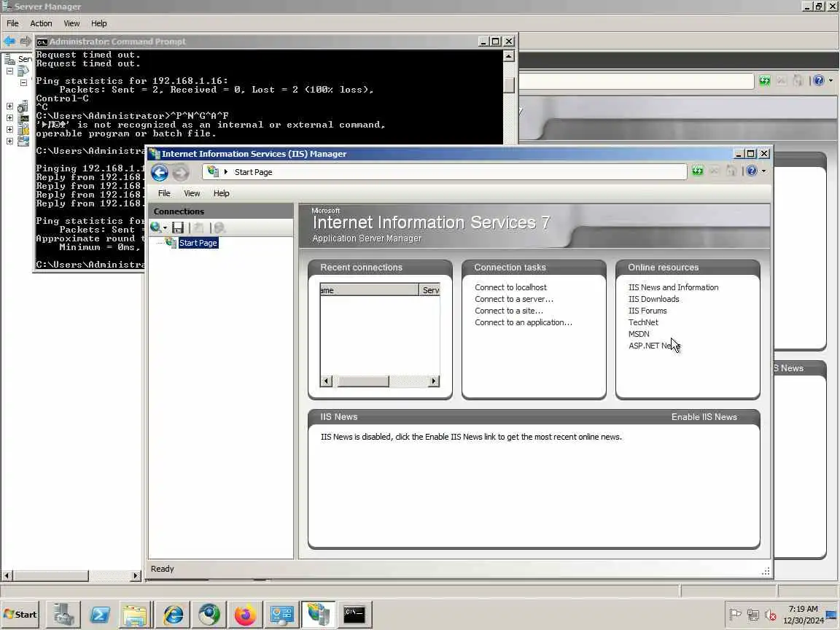Screen dimensions: 840x630
Task: Expand the fourth plus node in Server Manager tree
Action: (9, 141)
